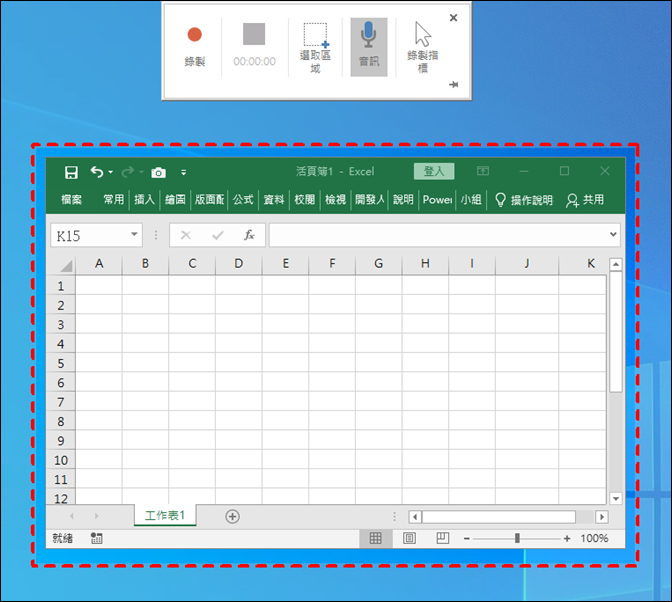Click the Select All corner triangle
The image size is (672, 602).
pyautogui.click(x=66, y=266)
